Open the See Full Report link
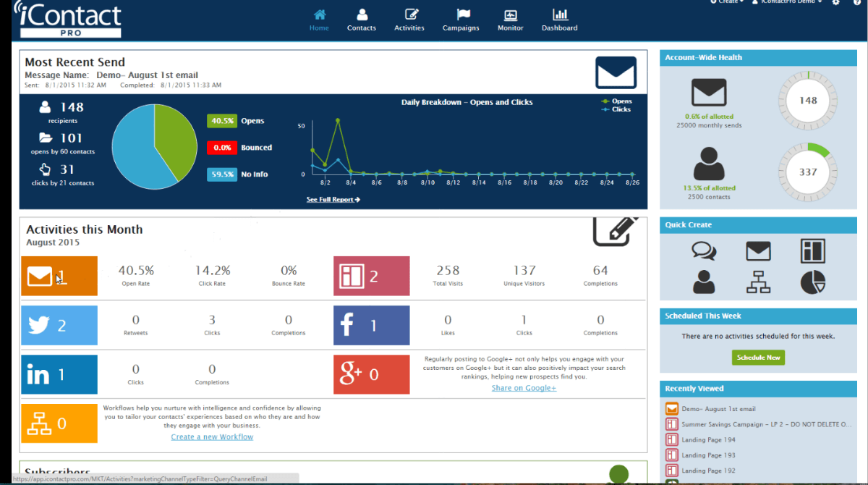Image resolution: width=868 pixels, height=485 pixels. point(332,199)
